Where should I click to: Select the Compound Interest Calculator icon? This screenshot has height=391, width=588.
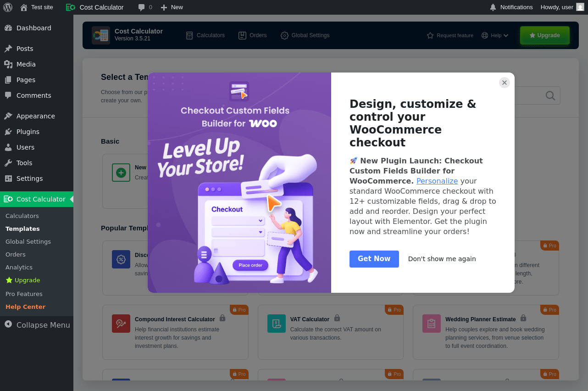pyautogui.click(x=121, y=324)
